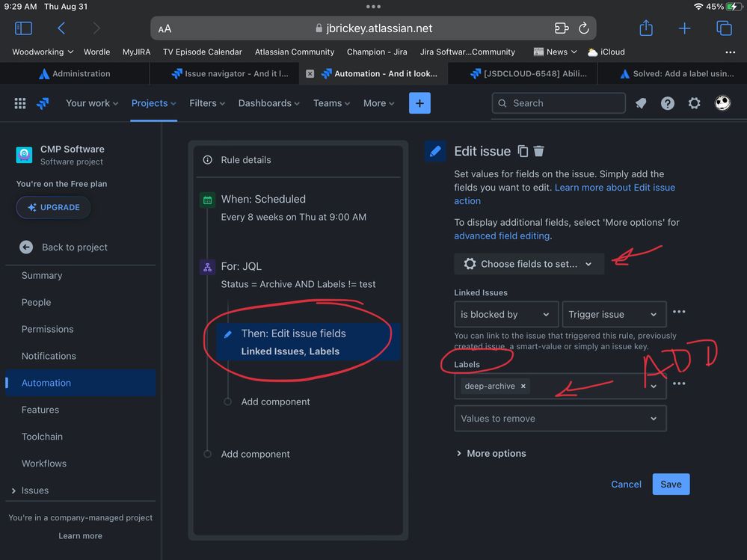
Task: Open Jira settings gear icon
Action: [694, 103]
